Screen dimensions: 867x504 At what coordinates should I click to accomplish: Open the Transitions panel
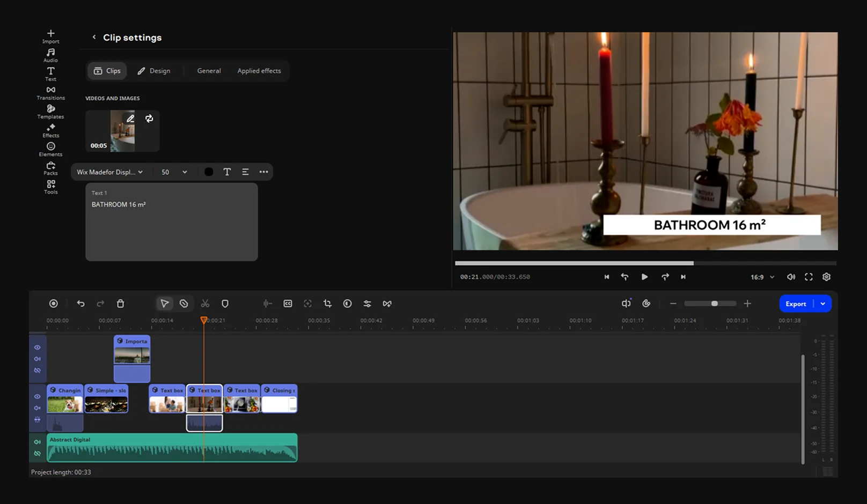coord(50,93)
